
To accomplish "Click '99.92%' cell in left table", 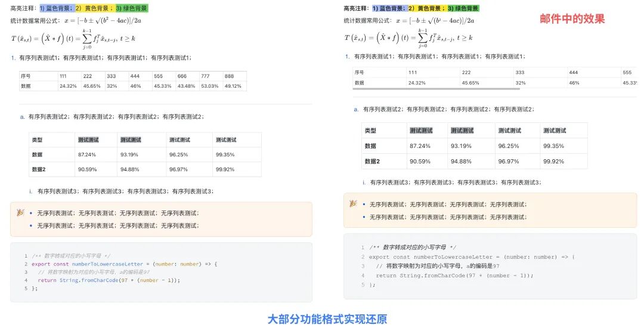I will [x=237, y=169].
